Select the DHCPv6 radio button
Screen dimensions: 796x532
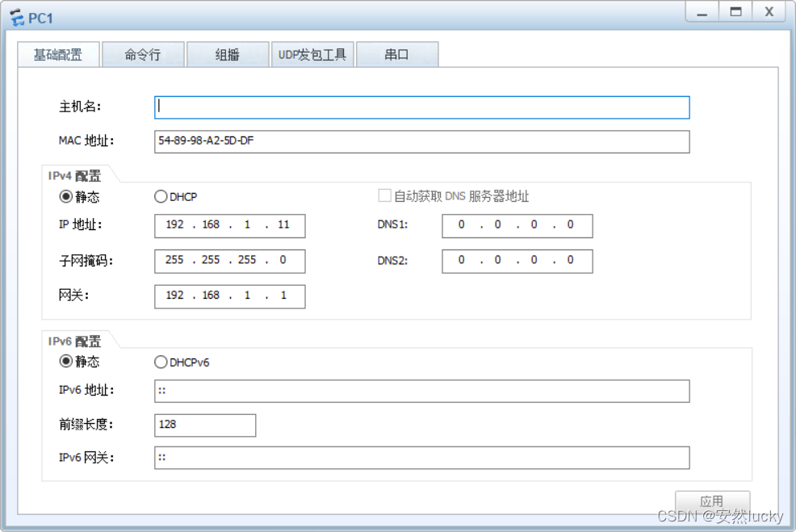[161, 362]
